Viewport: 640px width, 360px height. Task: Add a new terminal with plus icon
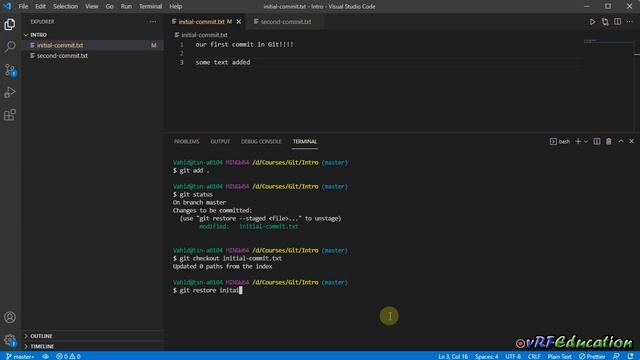578,141
